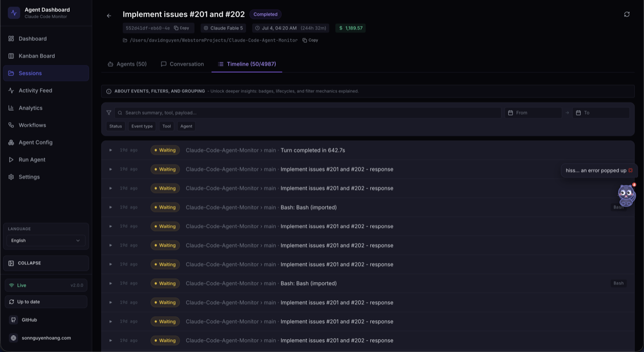Switch to the Conversation tab
The width and height of the screenshot is (644, 352).
182,64
